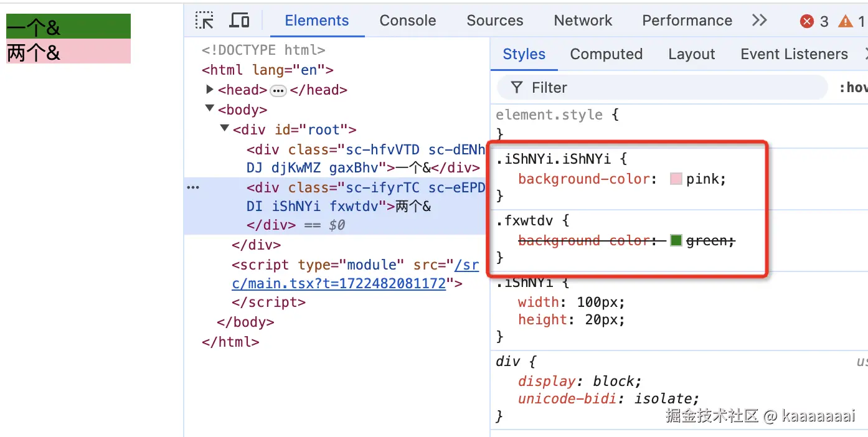Select the Network panel tab
Screen dimensions: 868x437
582,20
